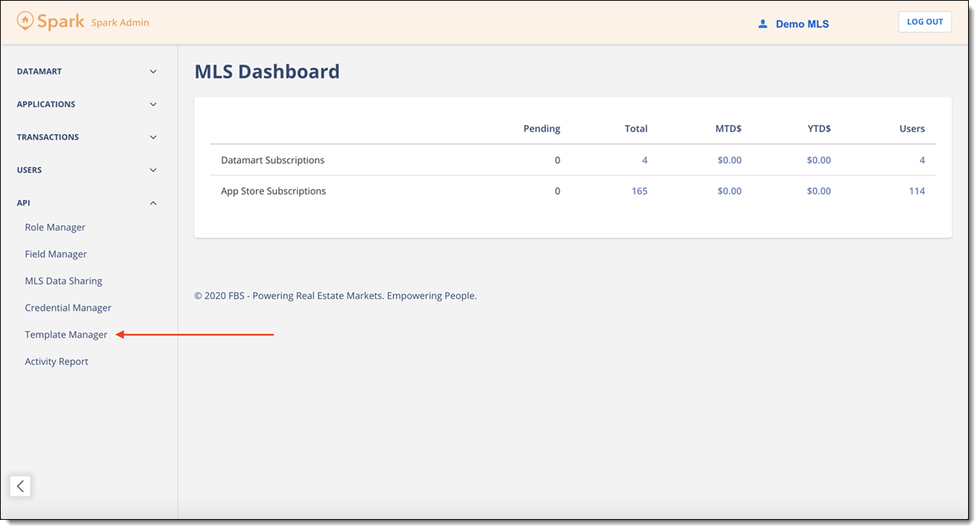This screenshot has width=980, height=531.
Task: Open App Store Subscriptions MTD$ $0.00 link
Action: point(729,191)
